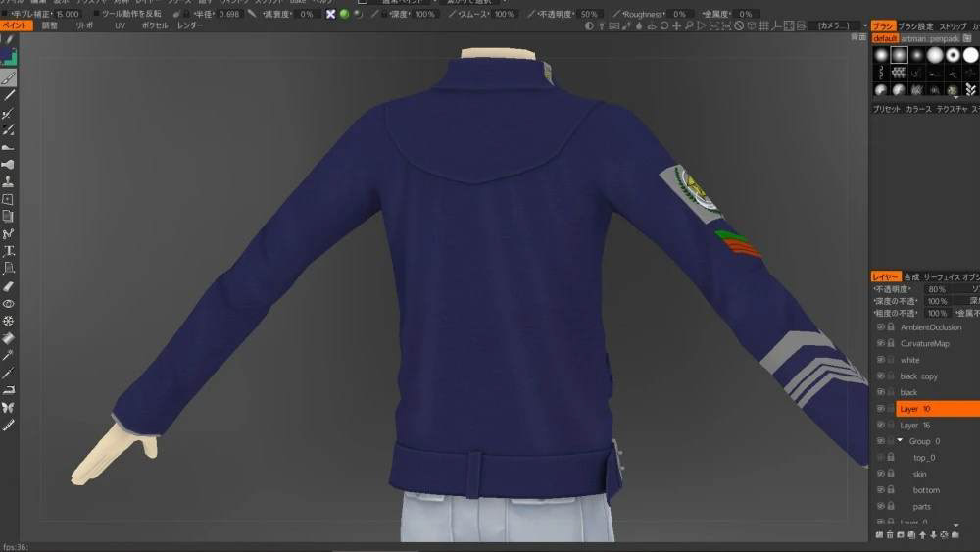980x552 pixels.
Task: Open the dropdown arrow beside camera box
Action: [865, 25]
